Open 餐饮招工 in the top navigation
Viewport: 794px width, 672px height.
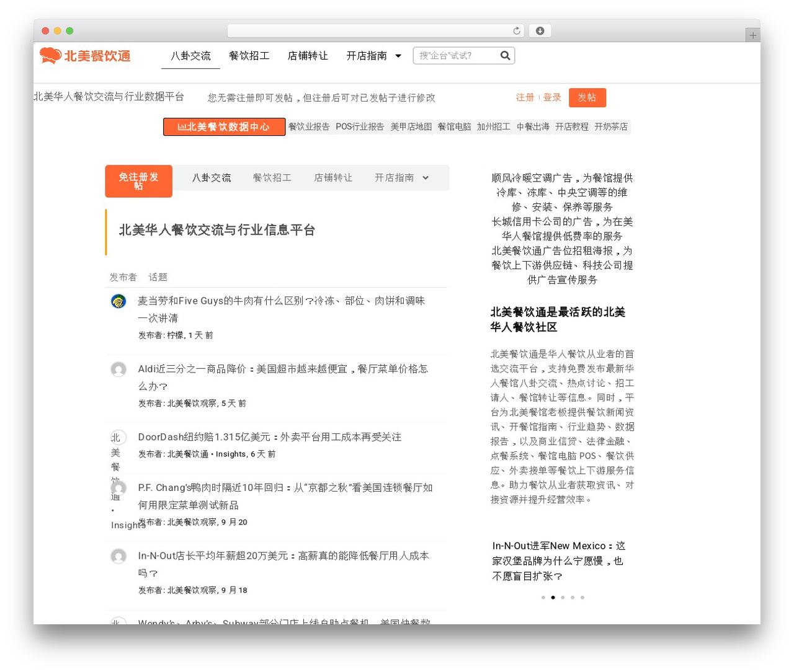(249, 56)
